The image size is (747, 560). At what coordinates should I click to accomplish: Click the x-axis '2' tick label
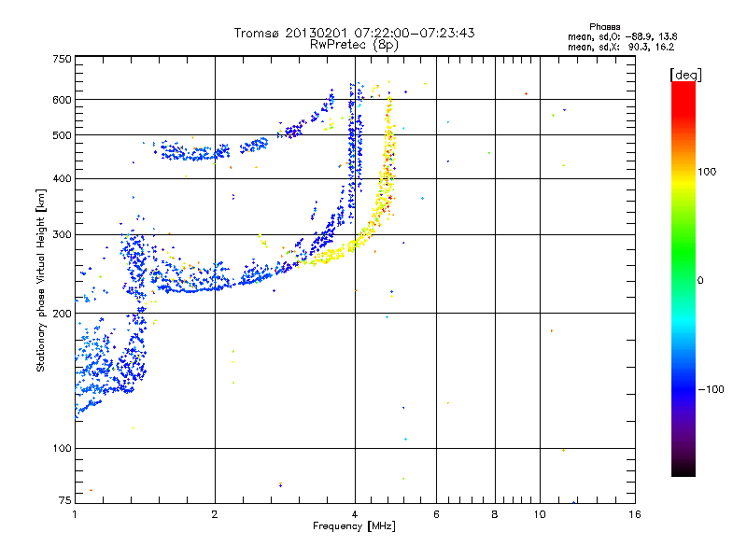click(215, 514)
